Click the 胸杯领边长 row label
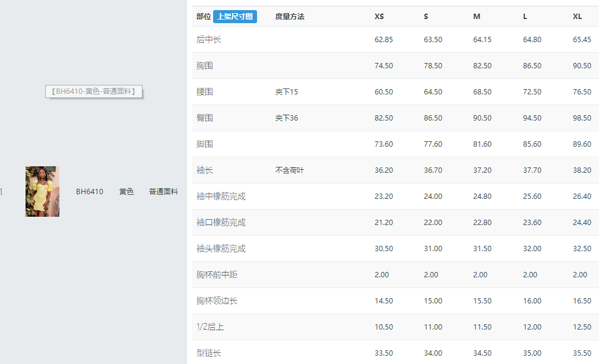Viewport: 599px width, 364px height. coord(217,301)
